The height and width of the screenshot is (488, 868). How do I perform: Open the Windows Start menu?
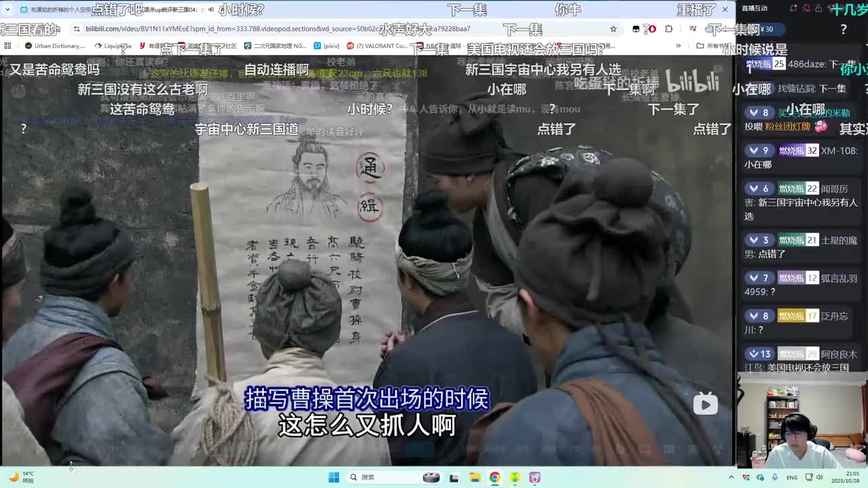click(334, 477)
